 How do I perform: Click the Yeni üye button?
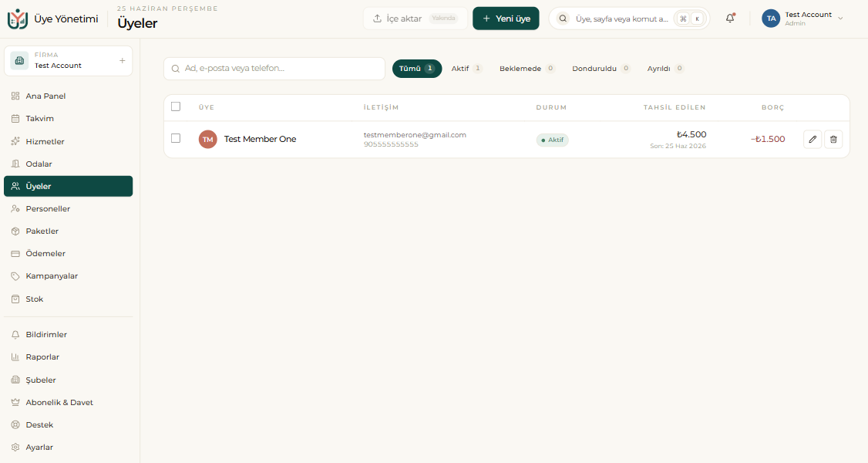[506, 19]
